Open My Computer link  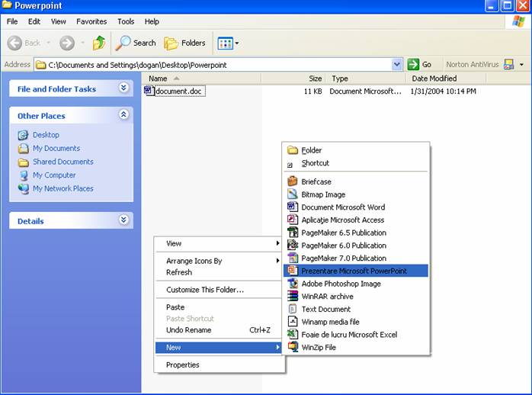point(54,175)
